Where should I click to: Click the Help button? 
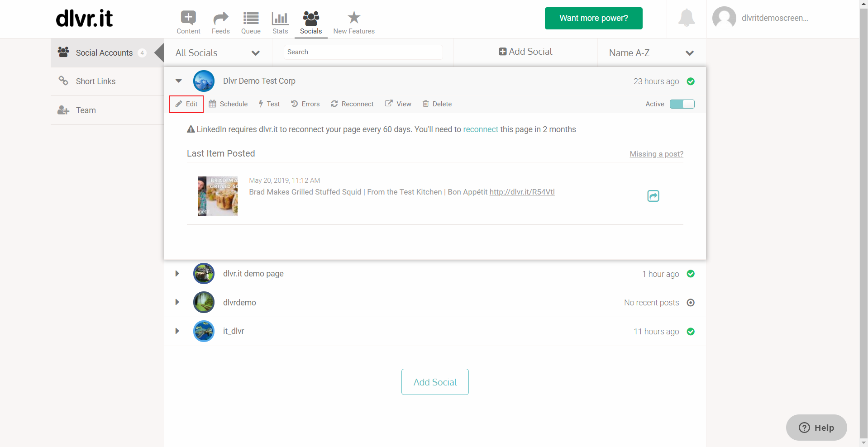coord(816,428)
